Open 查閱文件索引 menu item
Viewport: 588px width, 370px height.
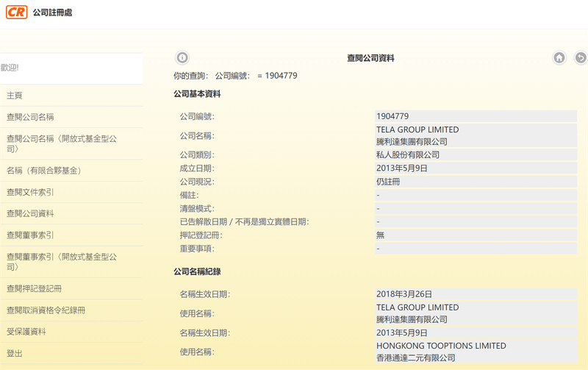[30, 192]
